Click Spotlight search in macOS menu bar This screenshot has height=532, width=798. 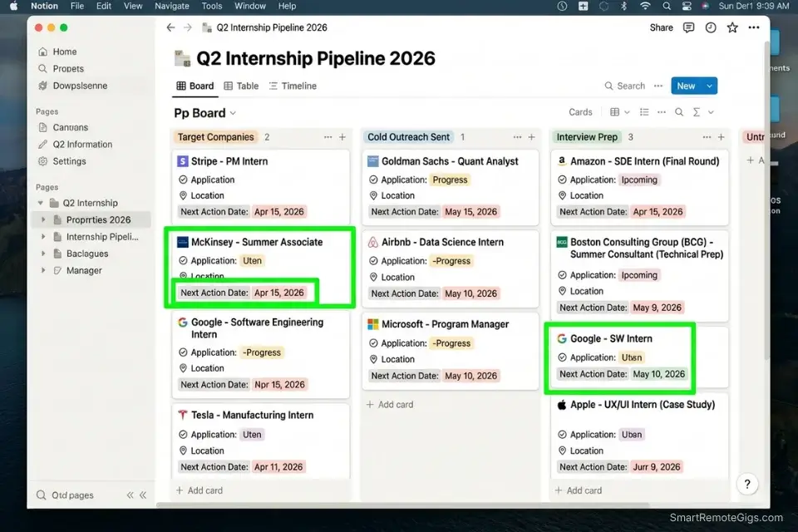coord(666,6)
